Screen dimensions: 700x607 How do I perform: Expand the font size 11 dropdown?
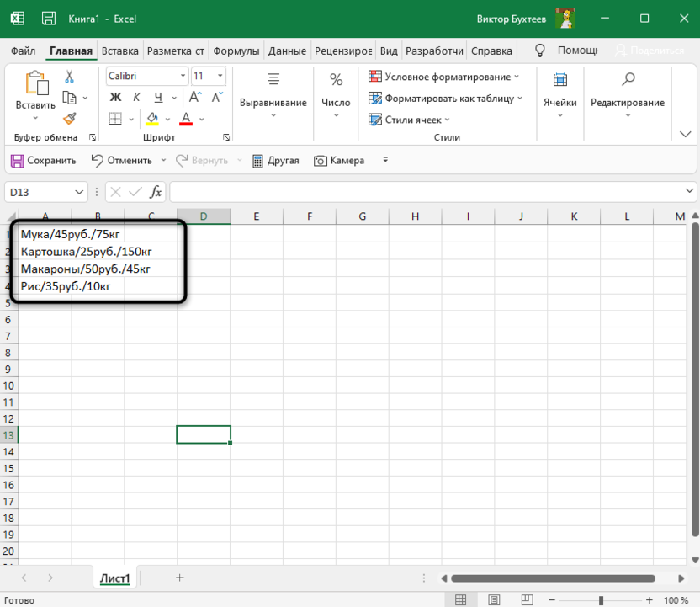point(220,76)
